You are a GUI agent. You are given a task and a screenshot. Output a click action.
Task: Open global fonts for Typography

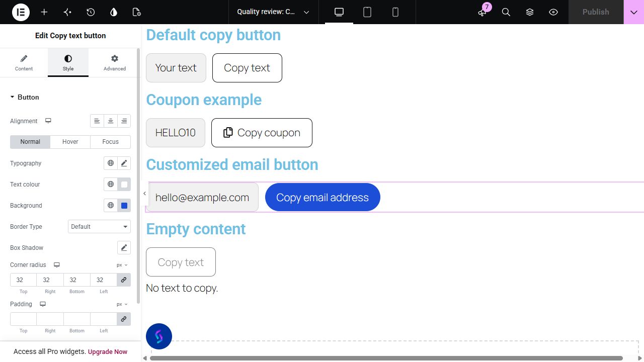click(x=111, y=163)
